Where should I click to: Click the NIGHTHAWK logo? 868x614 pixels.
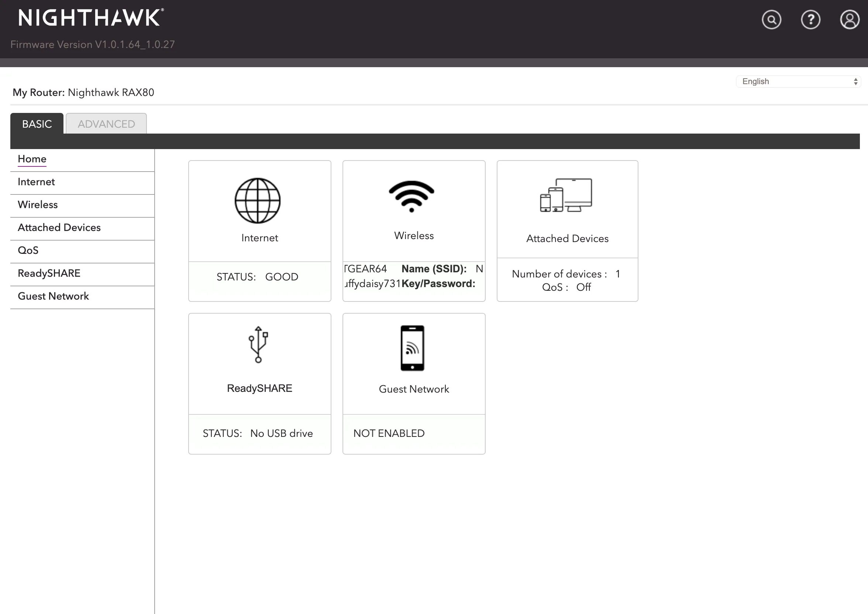coord(91,18)
